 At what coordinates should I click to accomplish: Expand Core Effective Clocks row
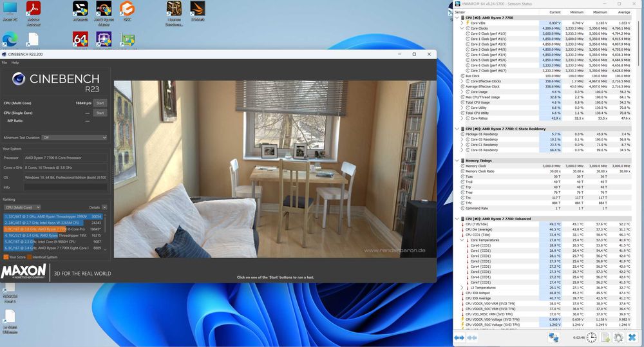tap(462, 81)
